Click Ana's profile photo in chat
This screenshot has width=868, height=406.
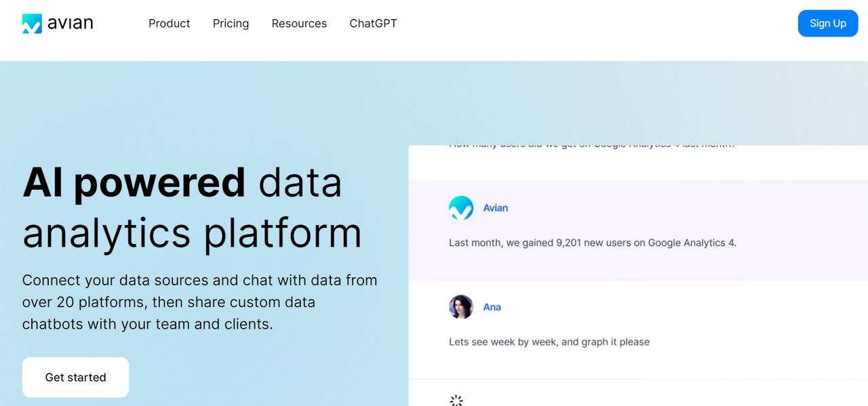[461, 307]
